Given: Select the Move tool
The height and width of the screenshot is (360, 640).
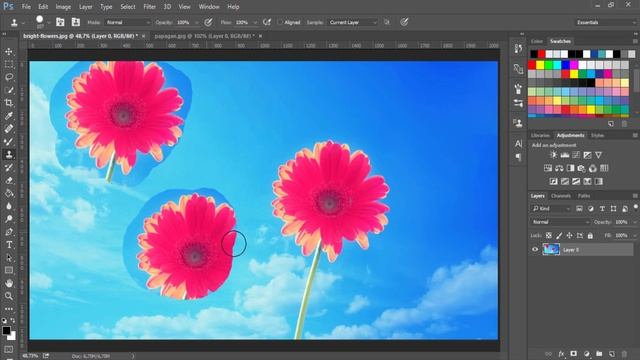Looking at the screenshot, I should point(9,51).
